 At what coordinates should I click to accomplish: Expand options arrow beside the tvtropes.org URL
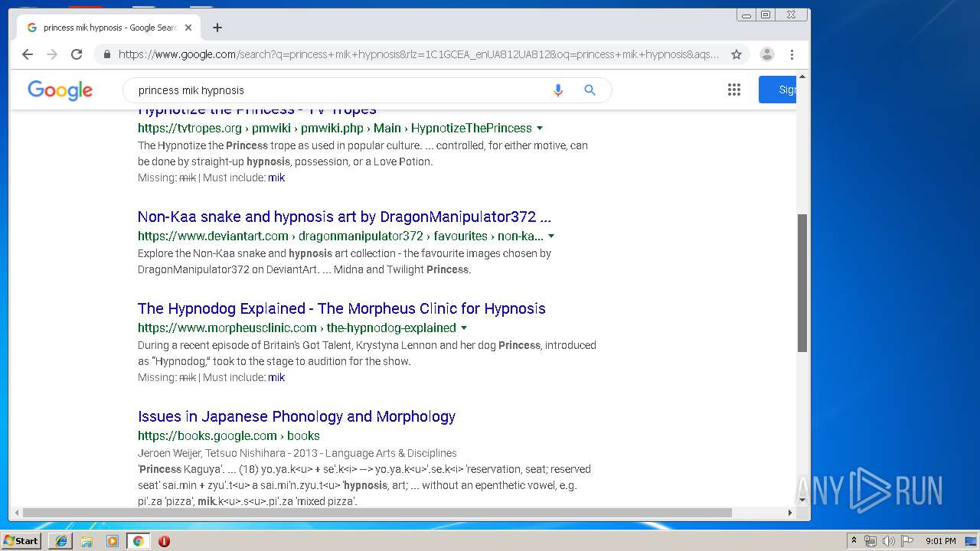point(540,128)
